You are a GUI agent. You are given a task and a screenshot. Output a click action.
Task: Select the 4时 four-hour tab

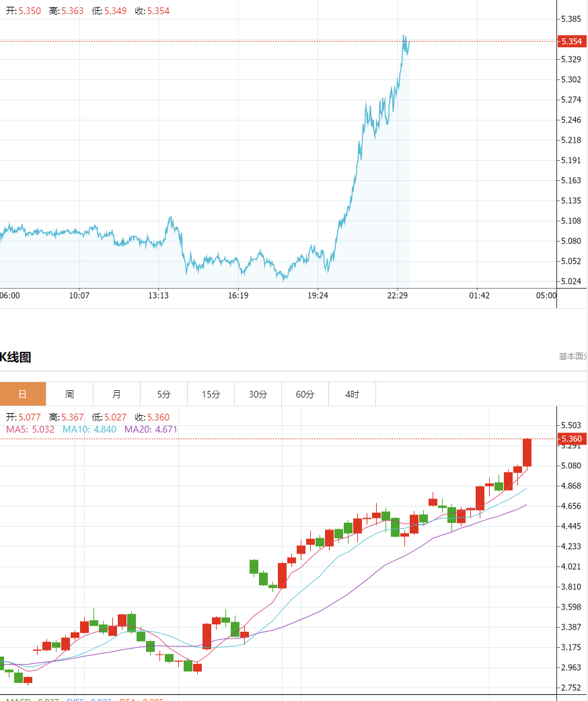tap(353, 394)
